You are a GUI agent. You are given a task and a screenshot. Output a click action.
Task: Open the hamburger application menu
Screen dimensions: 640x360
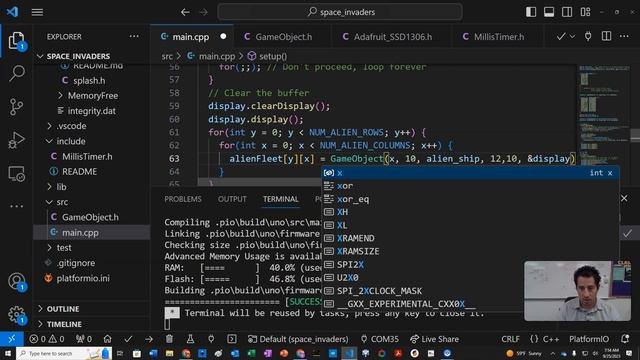[x=37, y=12]
